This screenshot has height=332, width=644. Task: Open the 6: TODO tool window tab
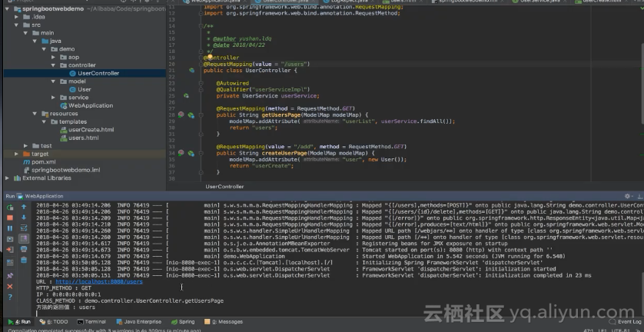point(54,322)
